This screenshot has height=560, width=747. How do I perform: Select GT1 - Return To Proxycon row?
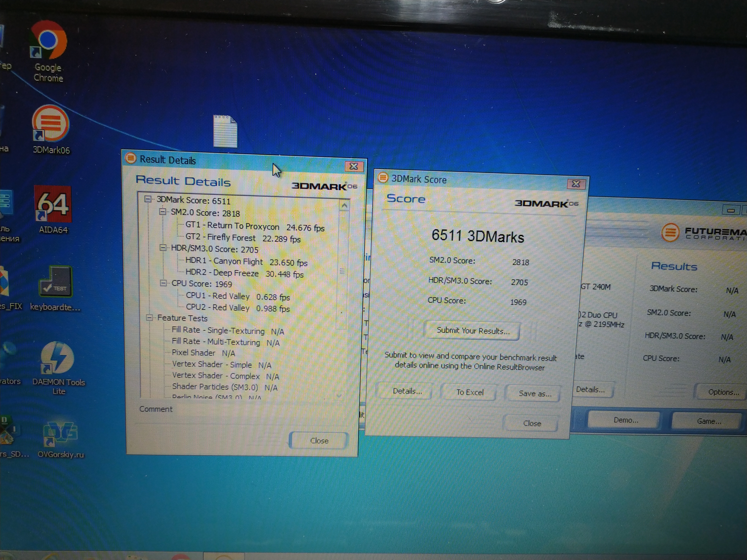click(255, 226)
